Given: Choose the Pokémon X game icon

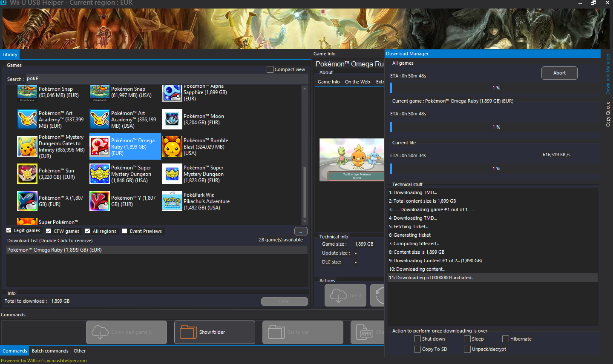Looking at the screenshot, I should [x=27, y=201].
